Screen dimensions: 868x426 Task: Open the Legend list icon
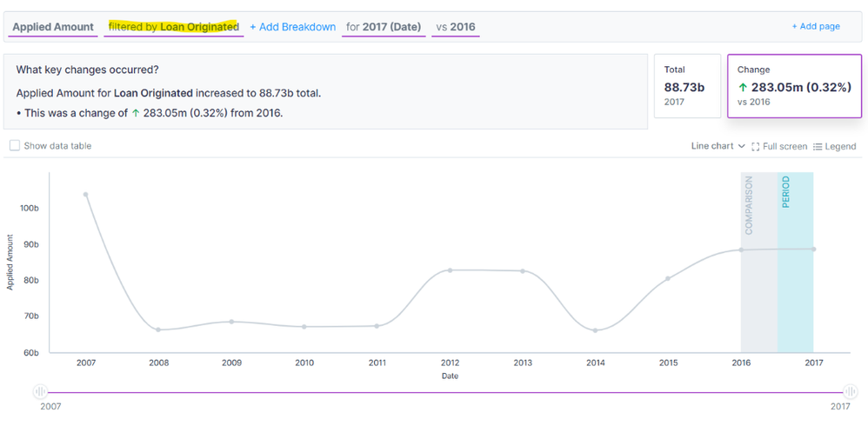click(x=818, y=147)
